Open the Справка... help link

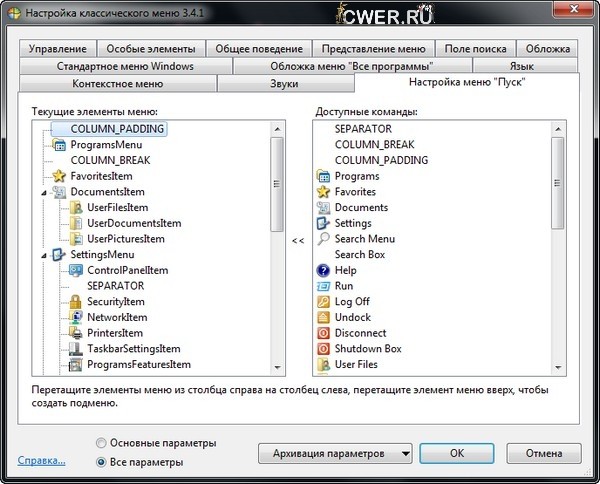point(41,460)
